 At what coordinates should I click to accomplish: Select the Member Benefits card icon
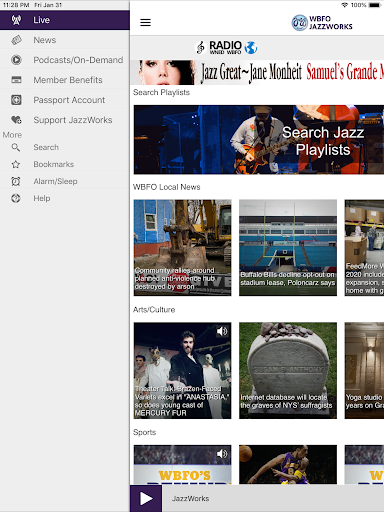pos(16,80)
